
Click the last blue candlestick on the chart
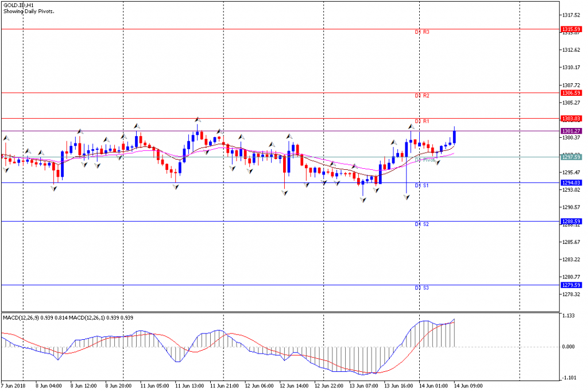[x=455, y=135]
